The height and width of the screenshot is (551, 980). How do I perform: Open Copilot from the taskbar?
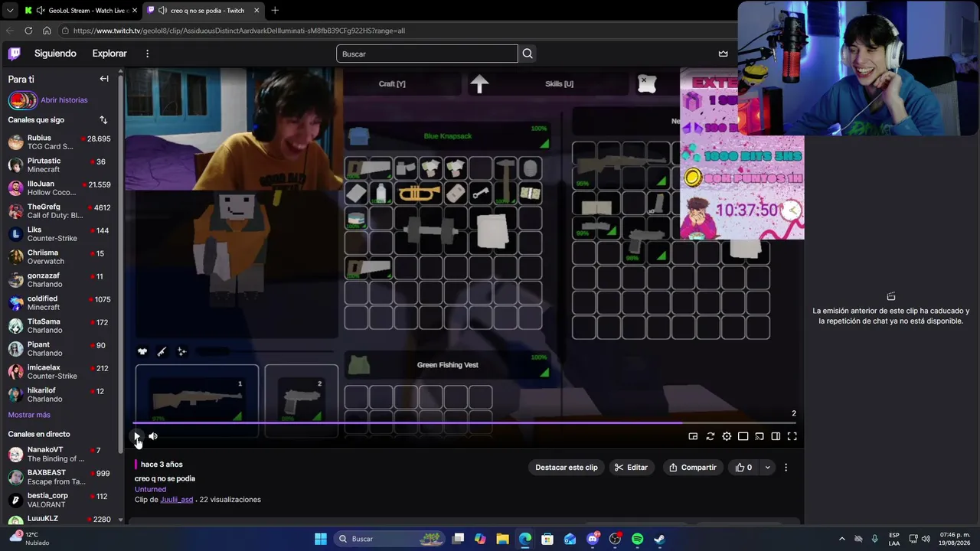[x=480, y=539]
